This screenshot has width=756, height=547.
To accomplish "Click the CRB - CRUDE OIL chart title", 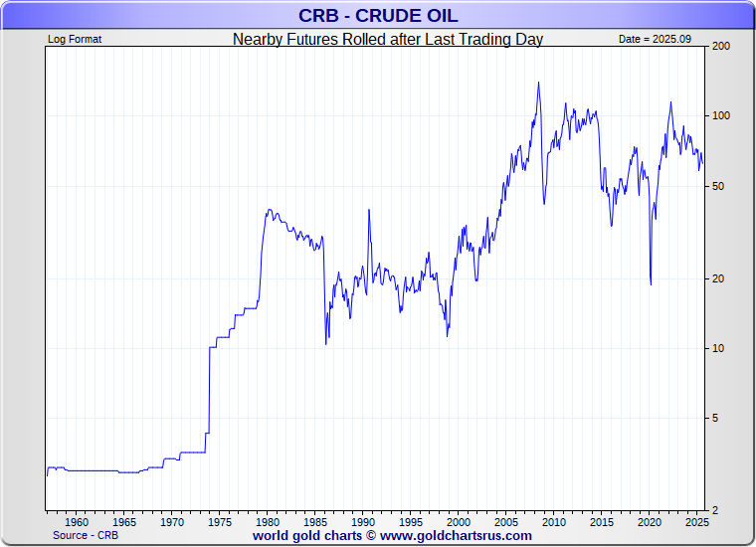I will pos(378,16).
